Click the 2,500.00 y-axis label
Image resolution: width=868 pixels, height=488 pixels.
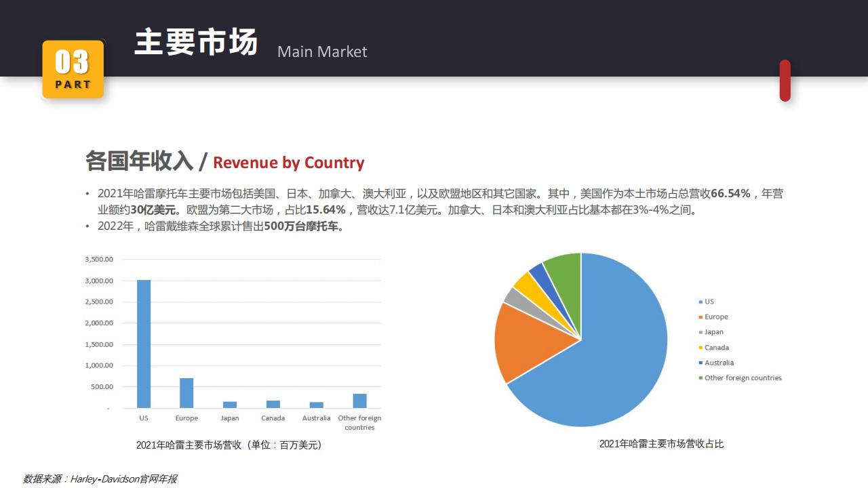[x=99, y=302]
